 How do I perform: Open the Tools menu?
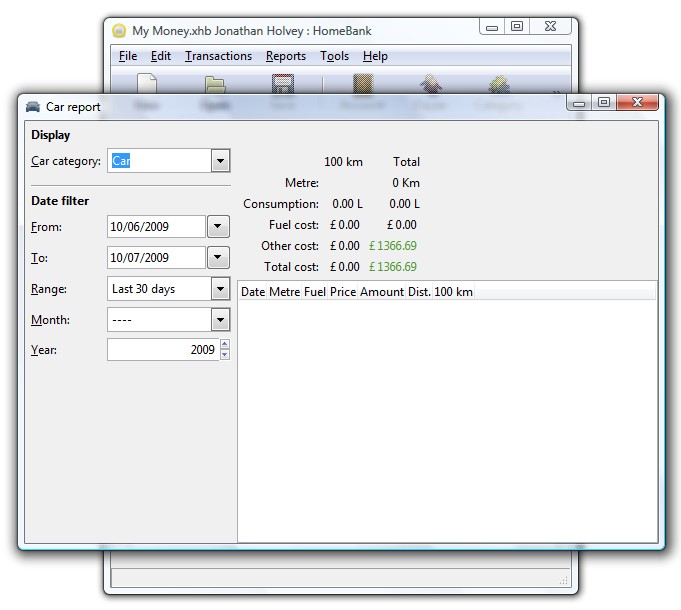point(334,56)
